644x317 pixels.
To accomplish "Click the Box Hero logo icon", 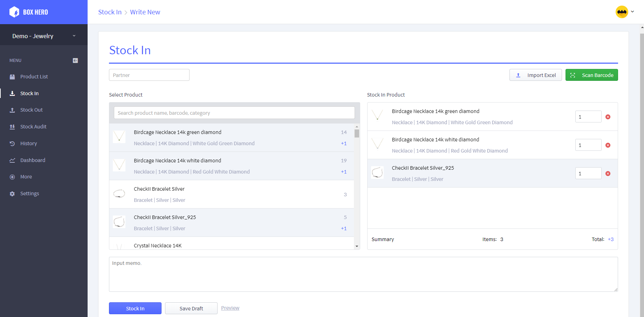I will pyautogui.click(x=14, y=12).
